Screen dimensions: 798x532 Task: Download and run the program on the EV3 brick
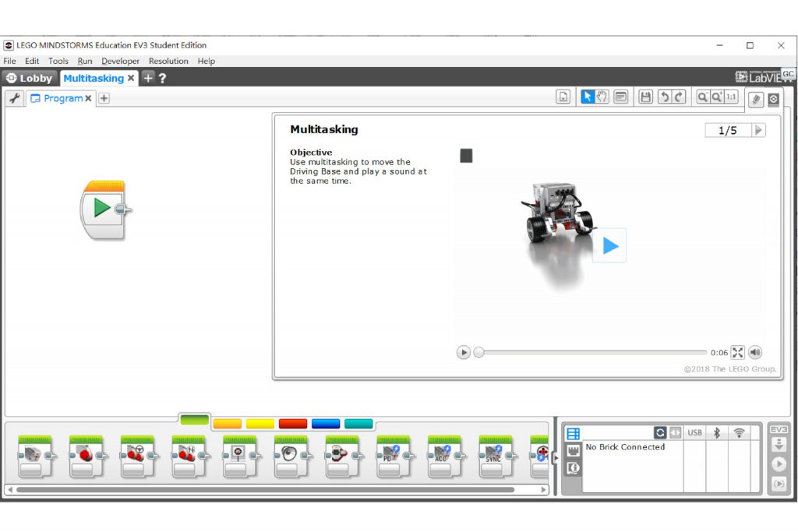[x=779, y=464]
